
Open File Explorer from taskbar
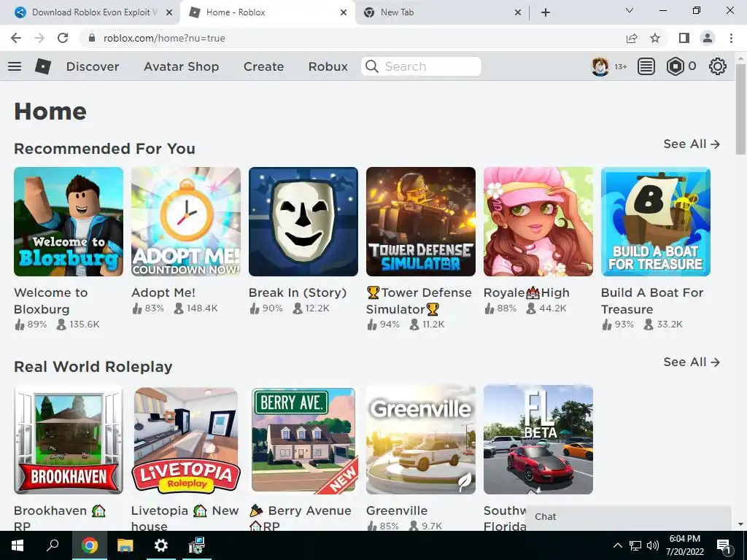coord(125,545)
